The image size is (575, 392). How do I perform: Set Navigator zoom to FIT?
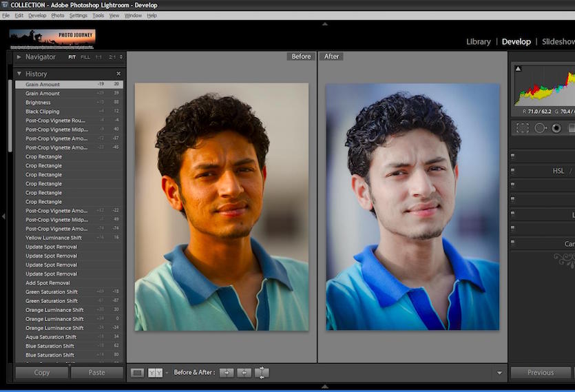(72, 57)
